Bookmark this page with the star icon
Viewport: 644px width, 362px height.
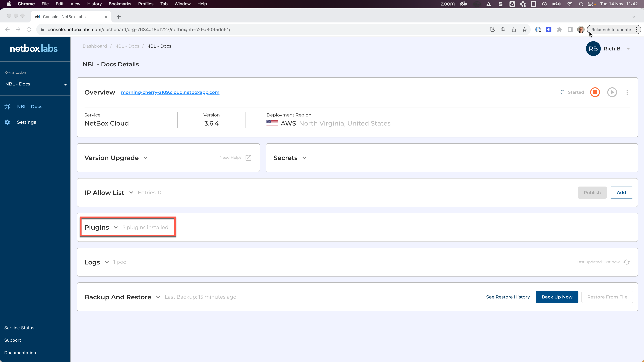pyautogui.click(x=524, y=29)
